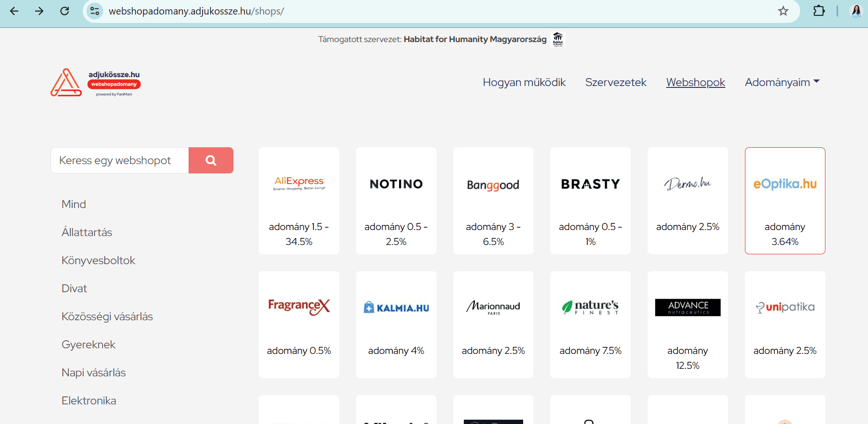
Task: Open Habitat for Humanity Magyarország organization link
Action: 475,39
